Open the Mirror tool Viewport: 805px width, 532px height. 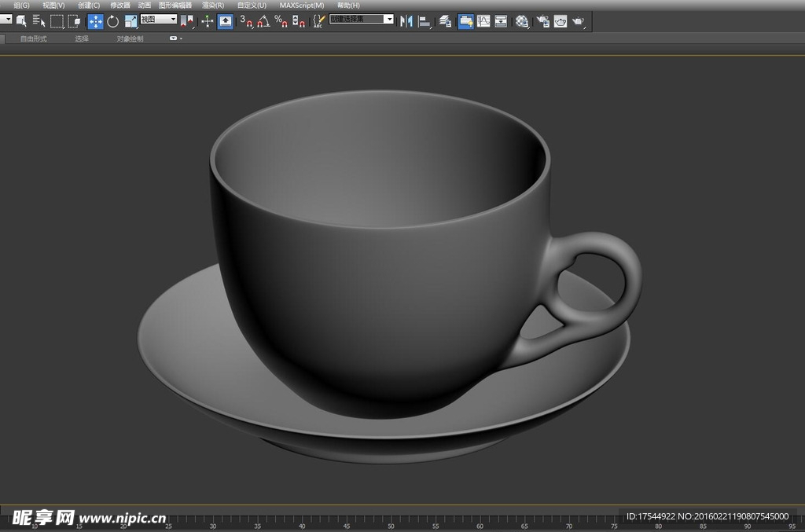tap(406, 21)
